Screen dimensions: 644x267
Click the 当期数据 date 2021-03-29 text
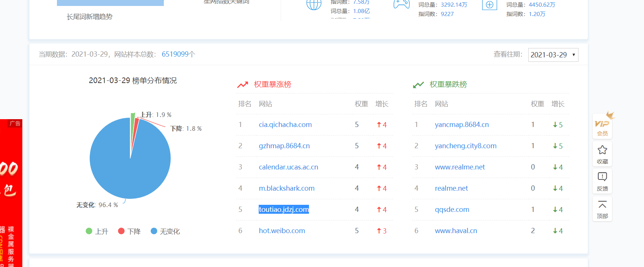click(89, 54)
